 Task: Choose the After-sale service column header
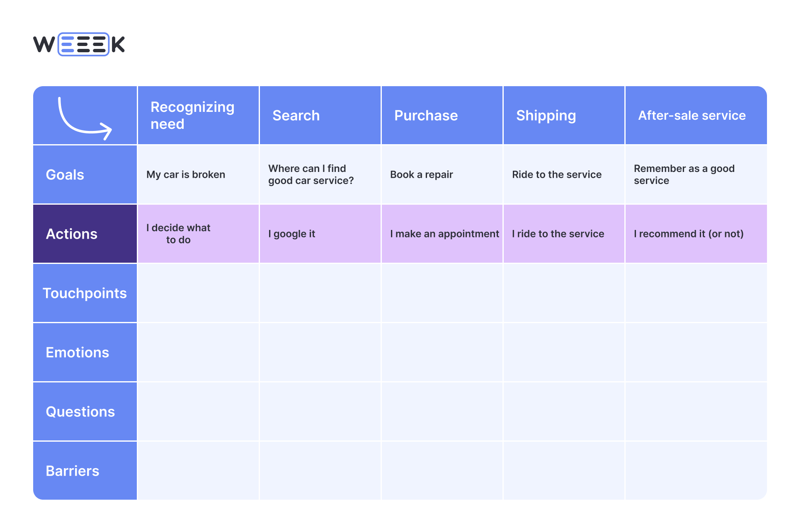[692, 116]
